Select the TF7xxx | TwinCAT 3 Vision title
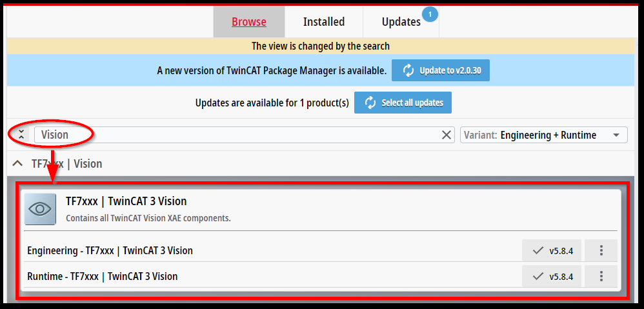 pos(126,201)
